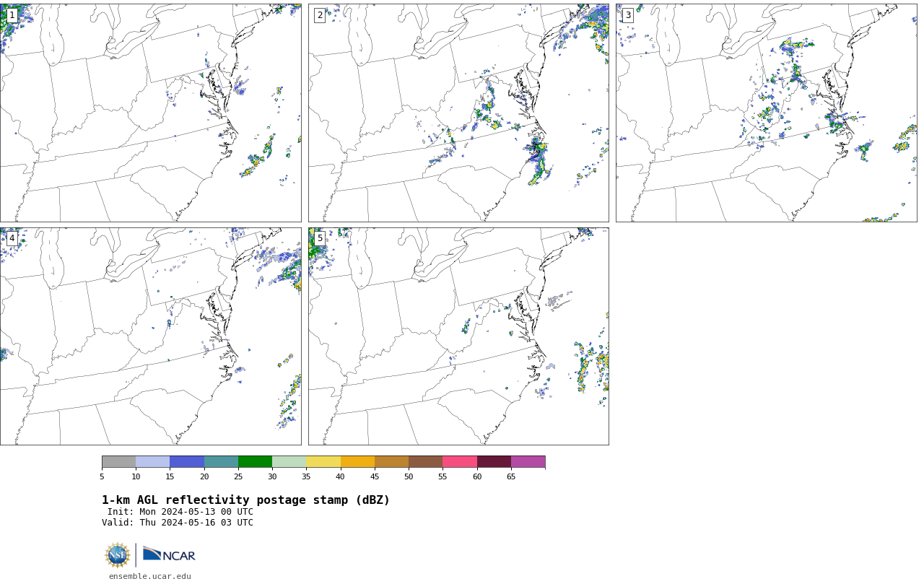924x584 pixels.
Task: Click the member label box numbered 3
Action: tap(628, 15)
